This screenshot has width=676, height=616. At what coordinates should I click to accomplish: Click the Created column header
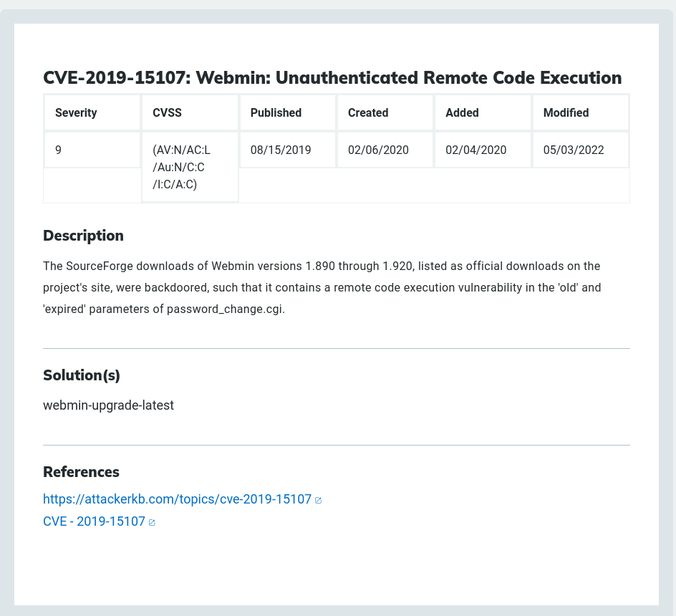[x=368, y=112]
